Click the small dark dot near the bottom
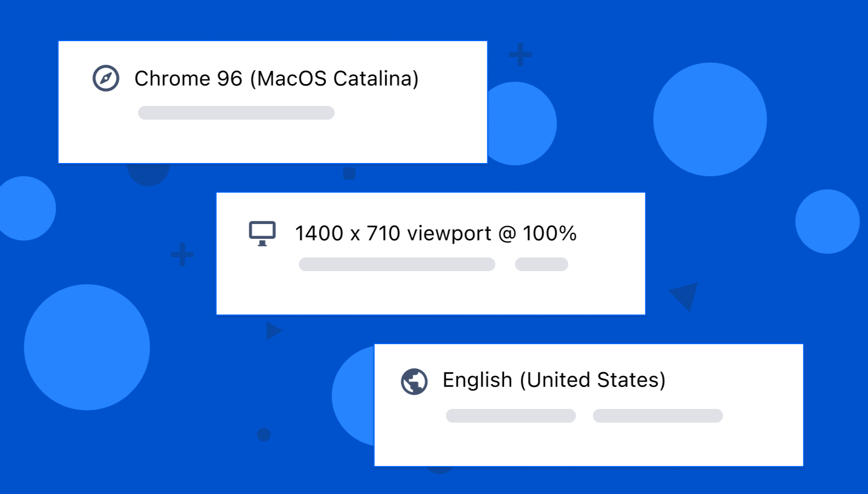Image resolution: width=868 pixels, height=494 pixels. click(264, 435)
